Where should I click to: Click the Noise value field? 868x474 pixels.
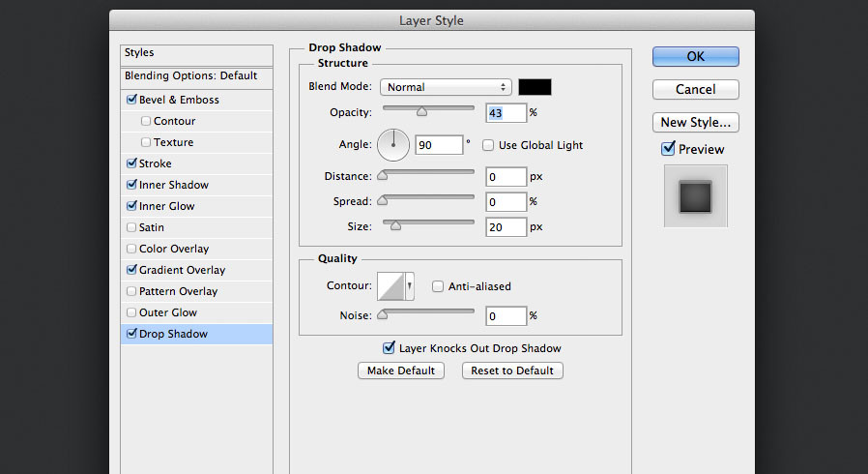(506, 316)
